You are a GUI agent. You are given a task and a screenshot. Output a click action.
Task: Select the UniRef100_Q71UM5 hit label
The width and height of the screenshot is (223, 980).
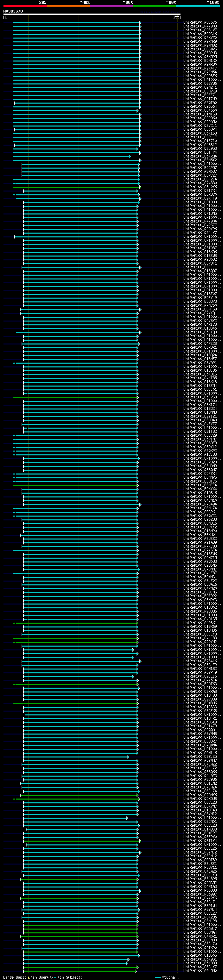(x=200, y=214)
